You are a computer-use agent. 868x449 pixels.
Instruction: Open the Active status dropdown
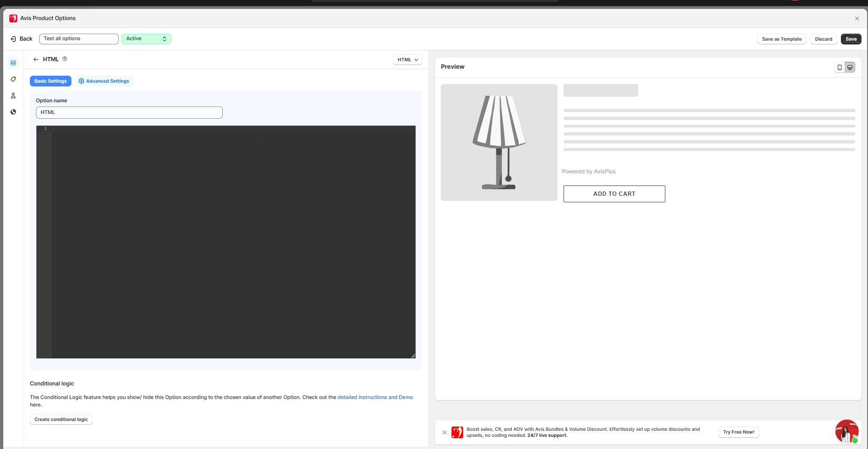point(146,39)
